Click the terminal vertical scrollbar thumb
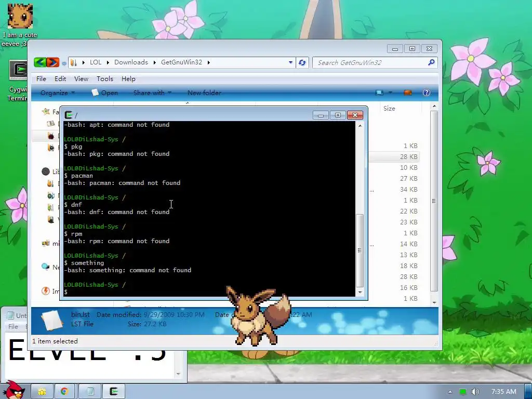Viewport: 532px width, 399px height. coord(360,250)
